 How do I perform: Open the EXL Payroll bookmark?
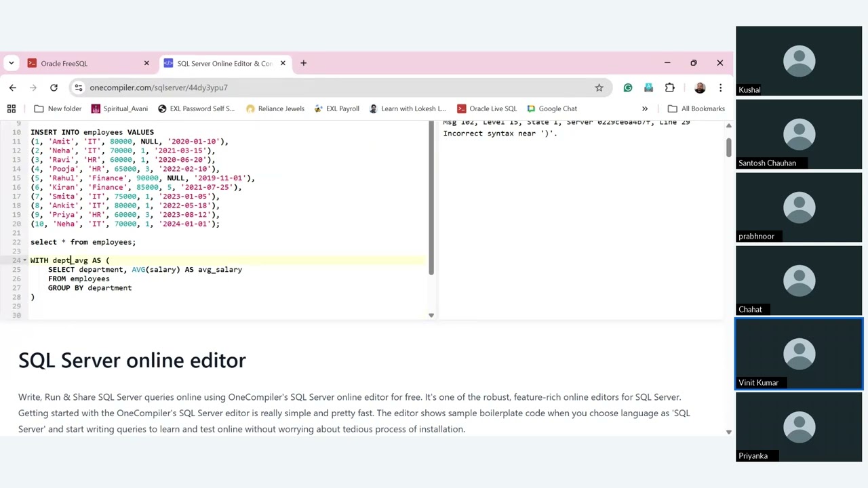pos(336,108)
